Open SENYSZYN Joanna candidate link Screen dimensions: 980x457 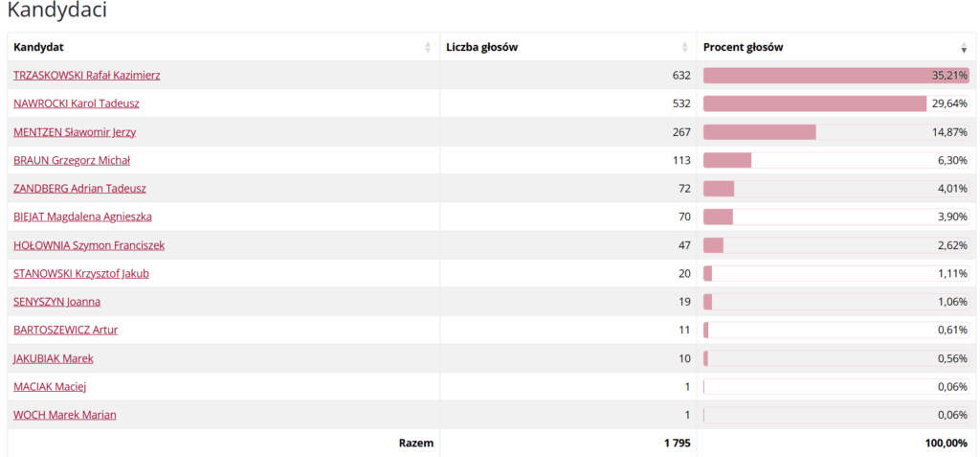[56, 302]
